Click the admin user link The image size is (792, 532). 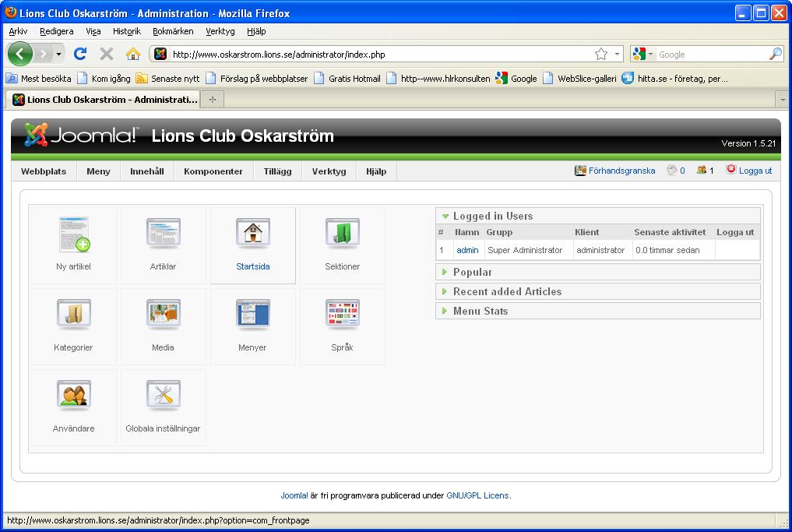click(467, 250)
